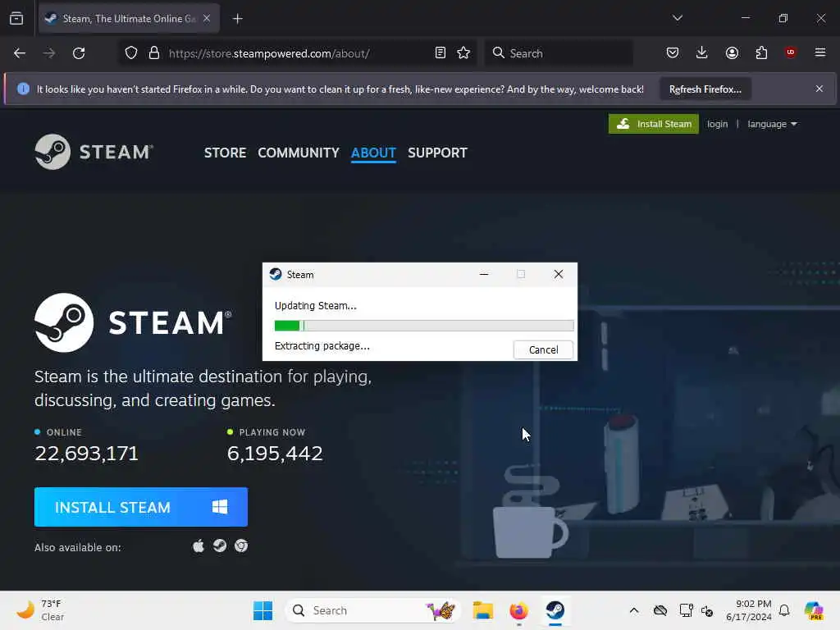Screen dimensions: 840x630
Task: Close the Steam updater dialog
Action: pos(558,274)
